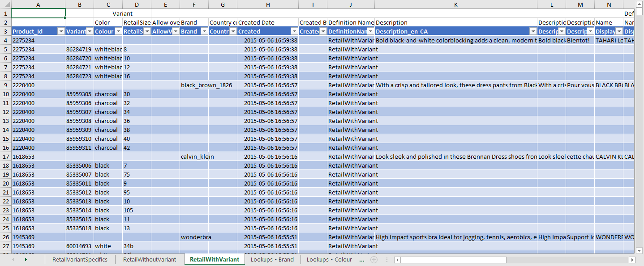Open the Lookups - Colour sheet tab
644x266 pixels.
329,259
